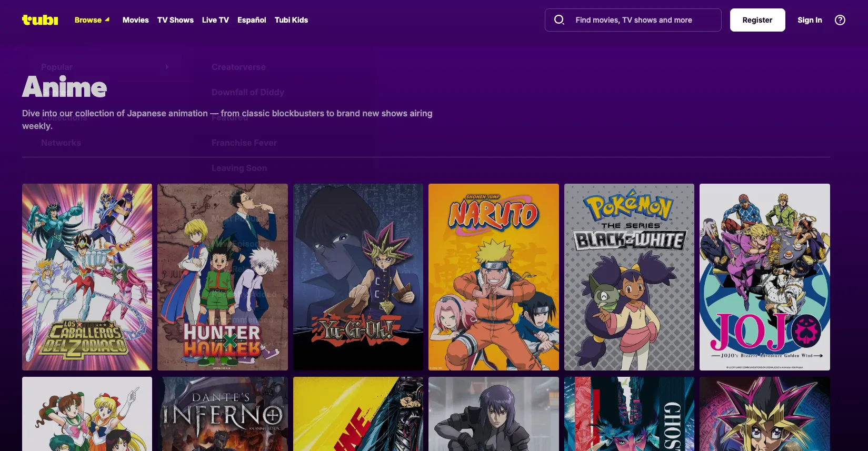Open the Sailor Moon characters poster
This screenshot has height=451, width=868.
(x=87, y=414)
